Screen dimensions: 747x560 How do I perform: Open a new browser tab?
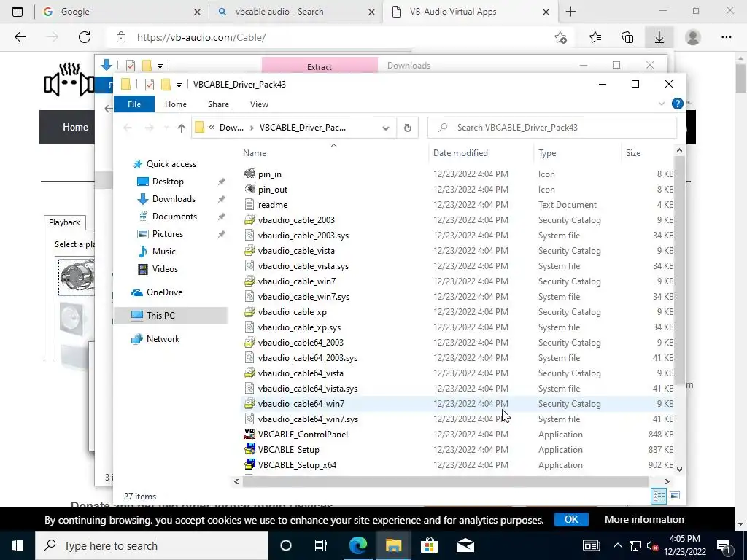(x=570, y=12)
